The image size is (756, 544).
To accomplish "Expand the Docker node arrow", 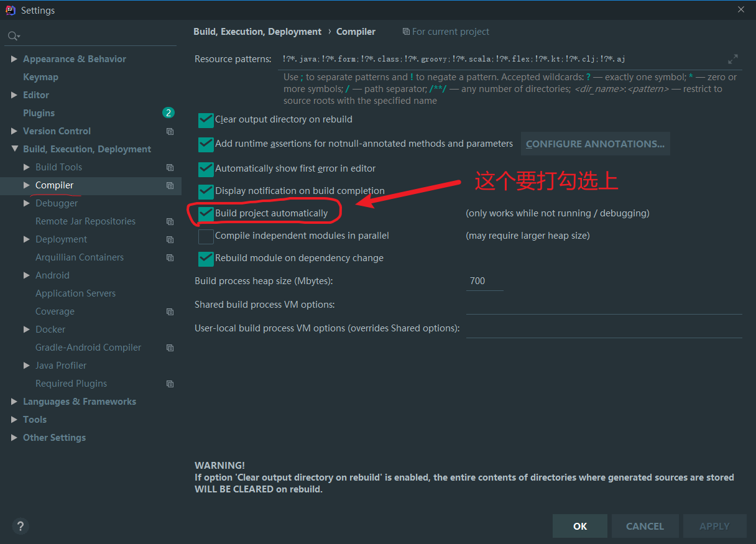I will 26,330.
